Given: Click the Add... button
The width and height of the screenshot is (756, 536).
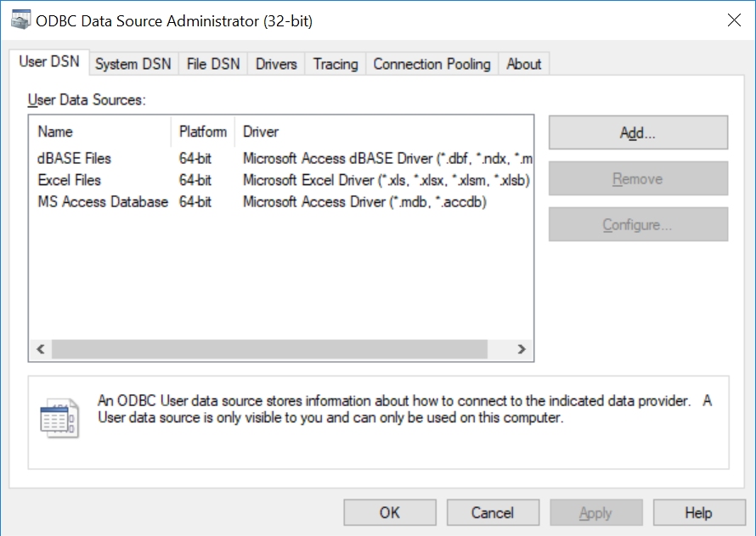Looking at the screenshot, I should point(638,133).
